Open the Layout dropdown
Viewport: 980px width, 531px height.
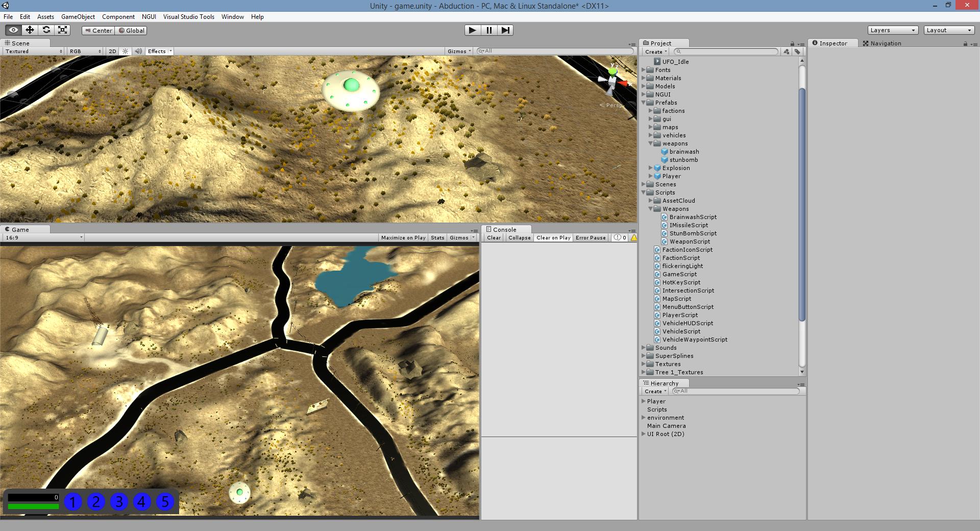(949, 30)
